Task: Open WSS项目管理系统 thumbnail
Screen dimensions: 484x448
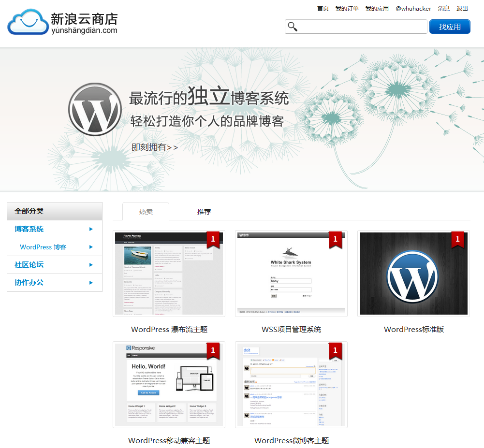Action: tap(291, 274)
